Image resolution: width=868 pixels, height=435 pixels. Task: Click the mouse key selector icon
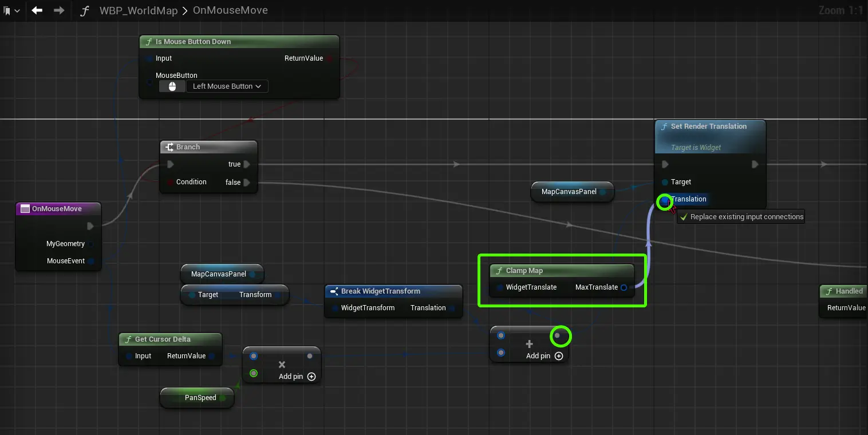click(172, 86)
